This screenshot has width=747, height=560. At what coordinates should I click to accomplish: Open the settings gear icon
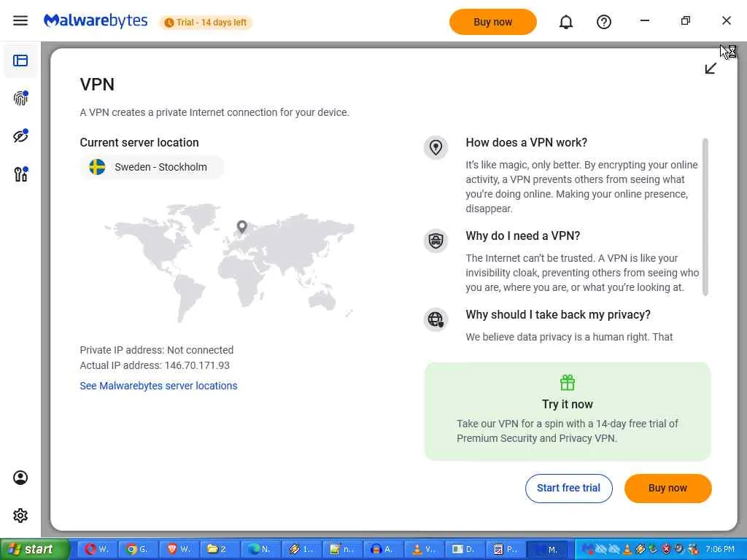point(20,516)
